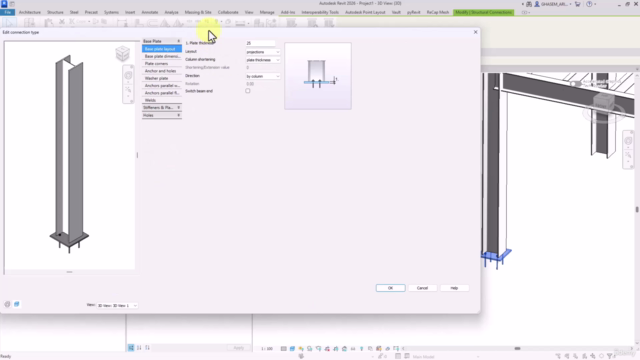
Task: Click the shopping cart icon in title bar
Action: (578, 4)
